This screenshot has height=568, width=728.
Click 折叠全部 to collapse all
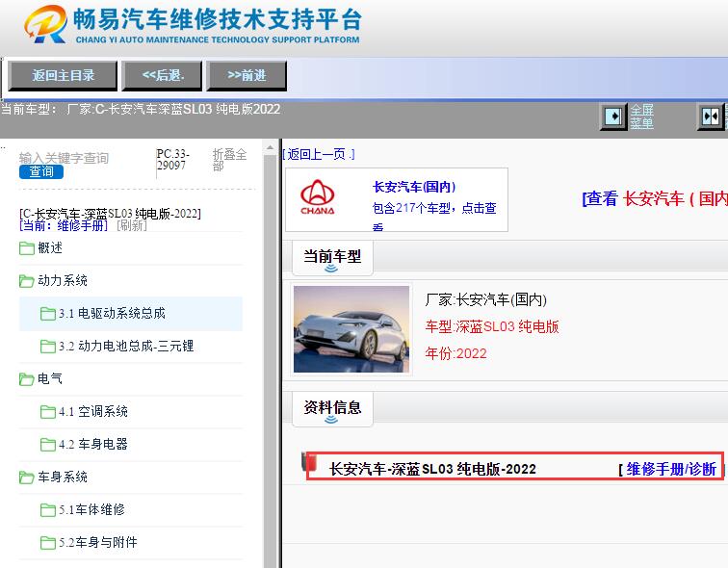[229, 159]
